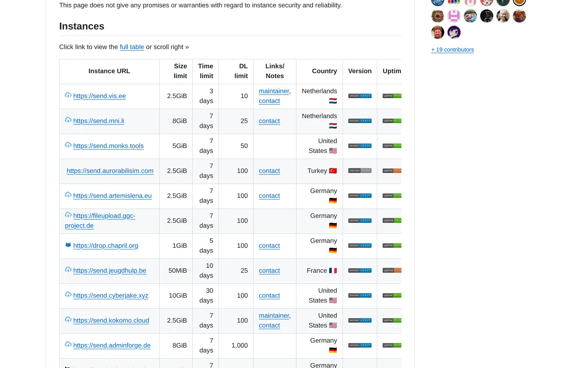588x368 pixels.
Task: Click the cloud icon beside send.jeugdhulp.be
Action: 68,269
